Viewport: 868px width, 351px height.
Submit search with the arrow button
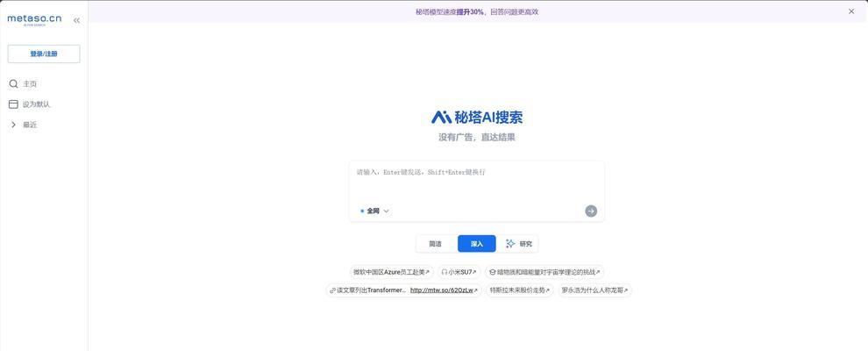[591, 211]
